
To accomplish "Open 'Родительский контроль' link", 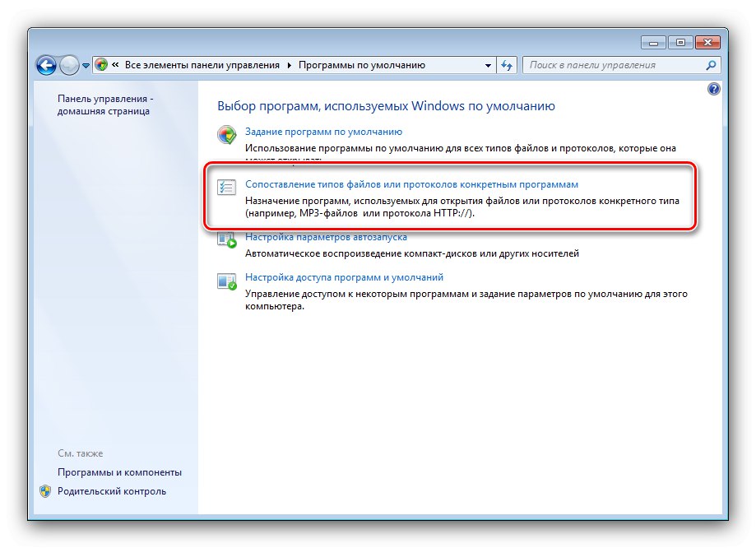I will tap(112, 491).
